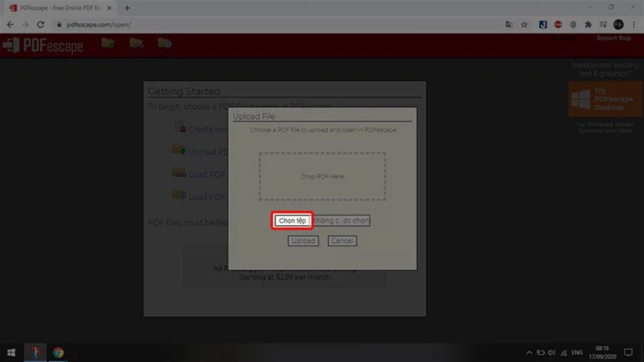Open the Report Bug link
The width and height of the screenshot is (644, 362).
pos(613,38)
